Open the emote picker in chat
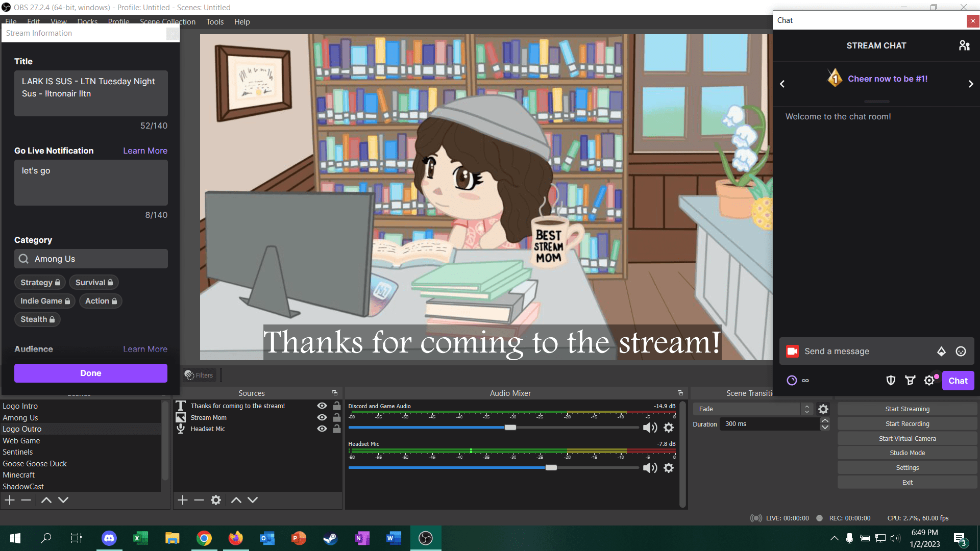This screenshot has width=980, height=551. pos(961,351)
